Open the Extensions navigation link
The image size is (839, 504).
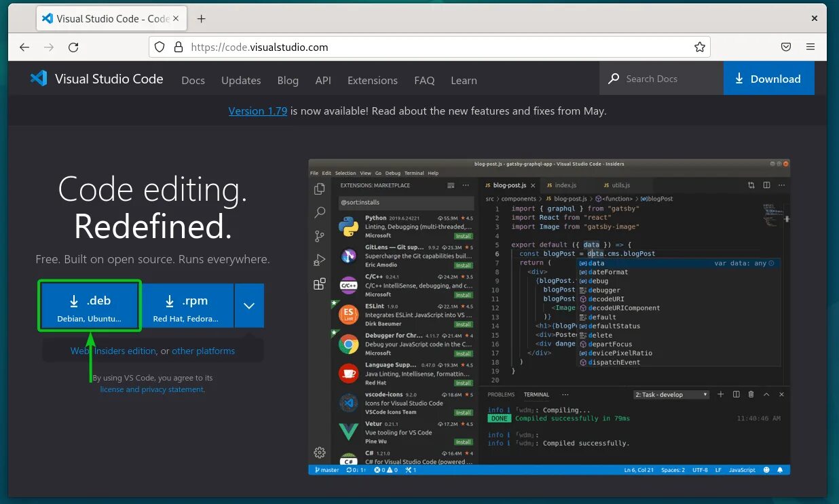pyautogui.click(x=373, y=80)
